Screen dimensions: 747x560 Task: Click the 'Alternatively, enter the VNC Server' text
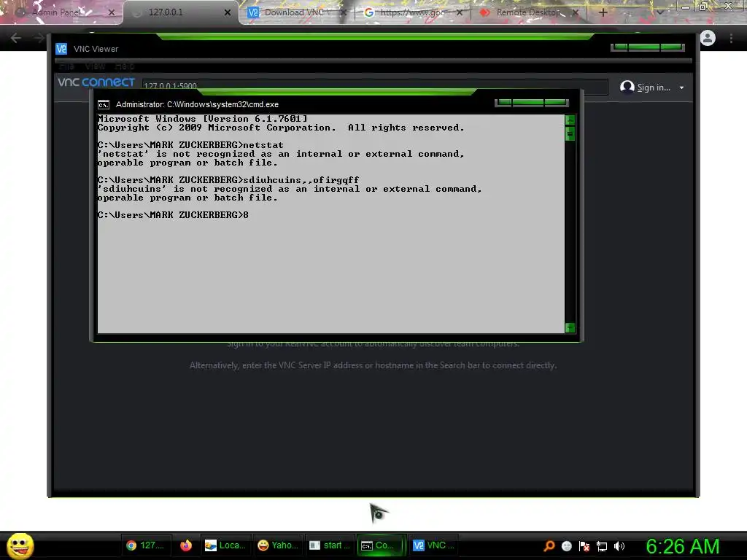tap(373, 365)
